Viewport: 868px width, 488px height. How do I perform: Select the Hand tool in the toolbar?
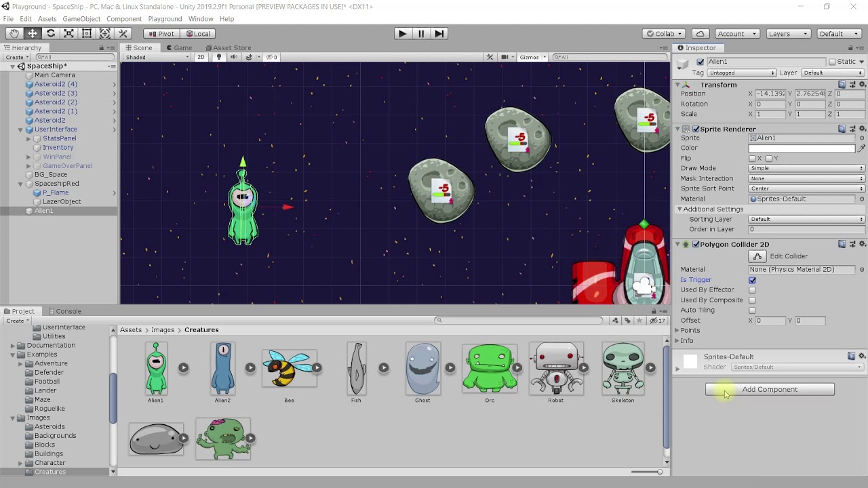[14, 33]
